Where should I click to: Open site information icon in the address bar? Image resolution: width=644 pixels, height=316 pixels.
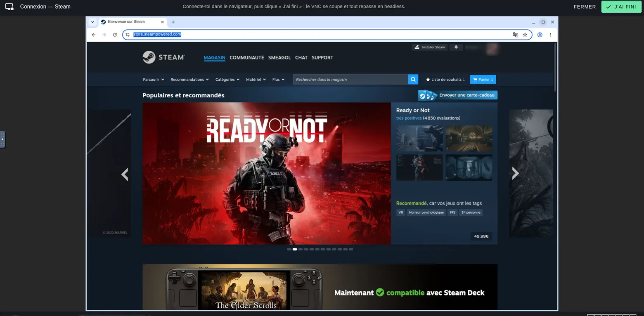click(x=128, y=35)
